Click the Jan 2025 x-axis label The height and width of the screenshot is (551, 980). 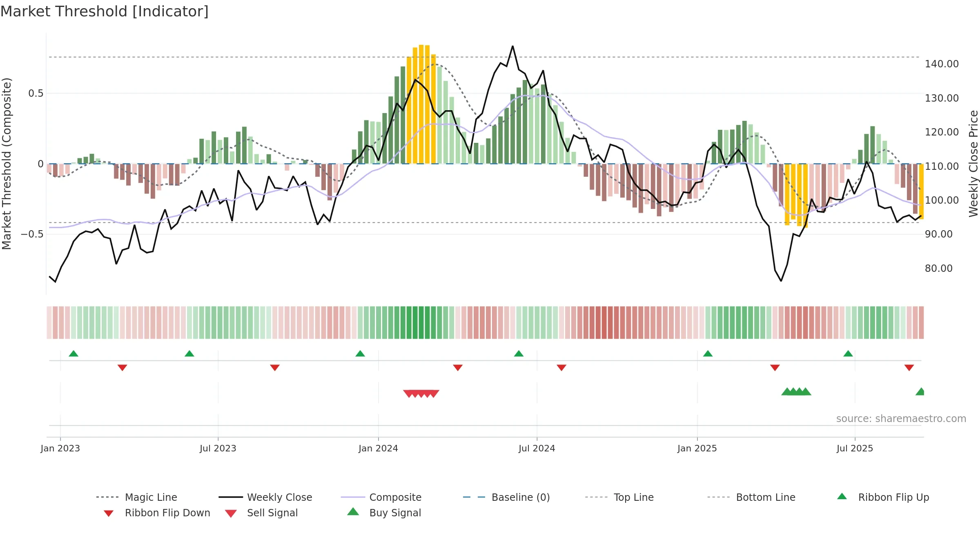tap(697, 448)
